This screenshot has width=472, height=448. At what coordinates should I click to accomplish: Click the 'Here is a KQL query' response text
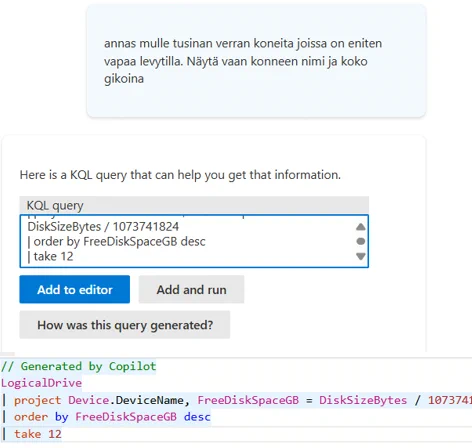[180, 175]
